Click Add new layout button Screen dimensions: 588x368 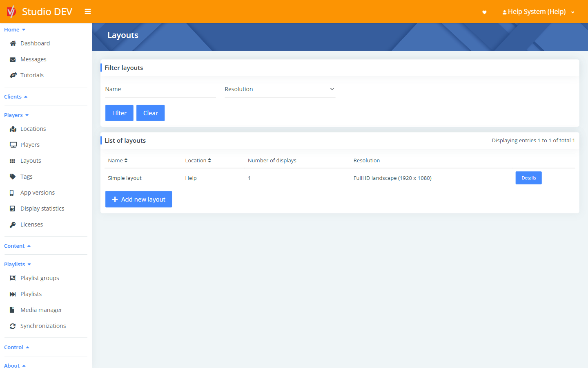(x=138, y=199)
